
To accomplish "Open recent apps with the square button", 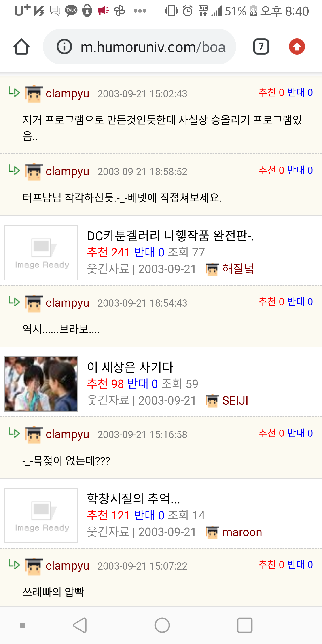I will 244,625.
